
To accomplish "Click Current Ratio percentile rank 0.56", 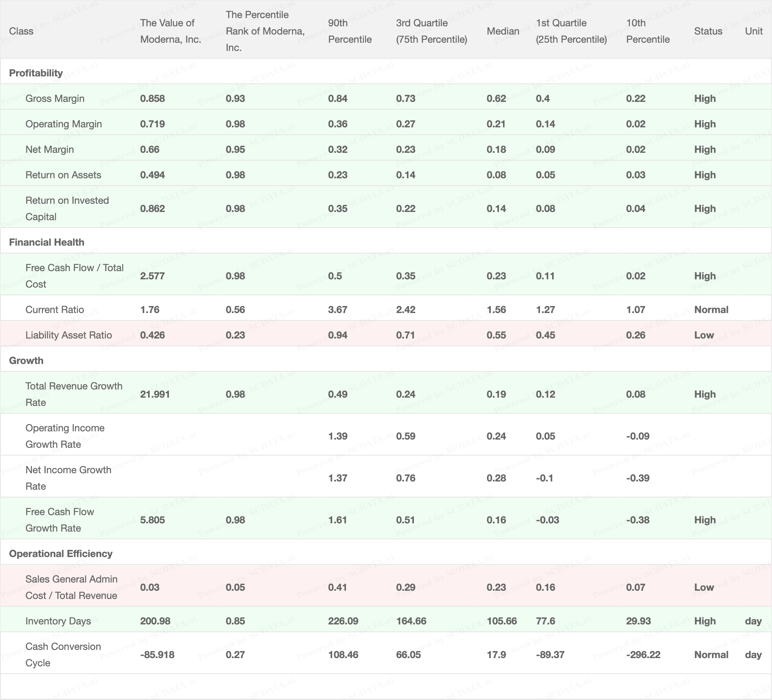I will [x=235, y=310].
